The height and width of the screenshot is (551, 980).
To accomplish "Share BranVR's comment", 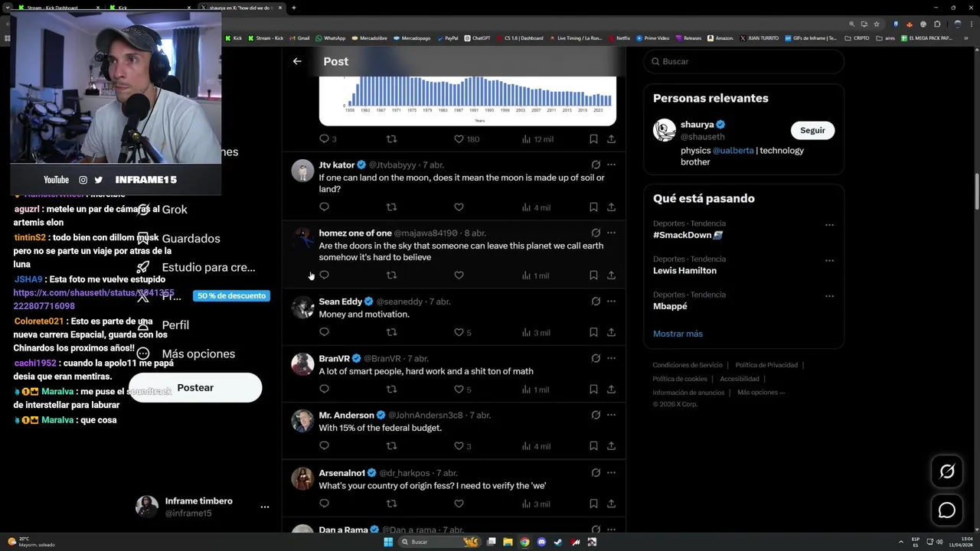I will pyautogui.click(x=611, y=389).
